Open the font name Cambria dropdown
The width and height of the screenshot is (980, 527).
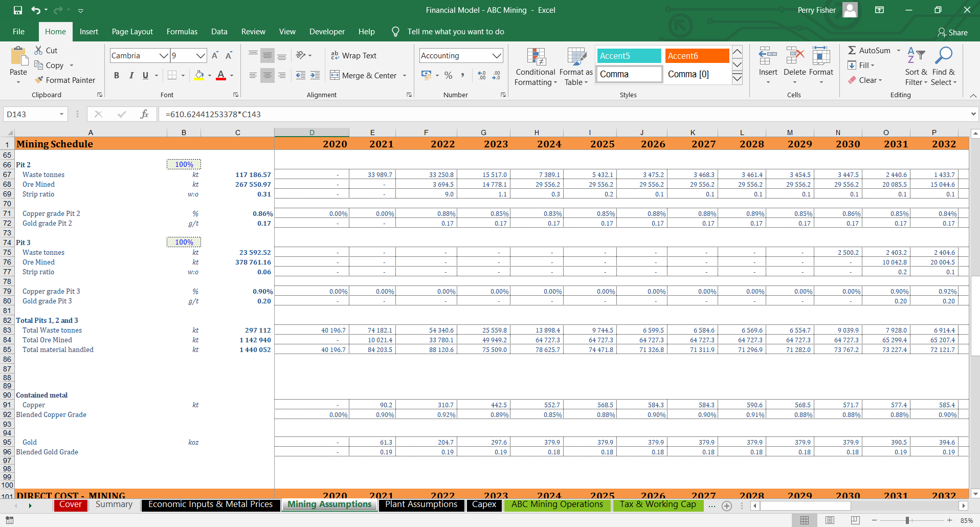164,56
